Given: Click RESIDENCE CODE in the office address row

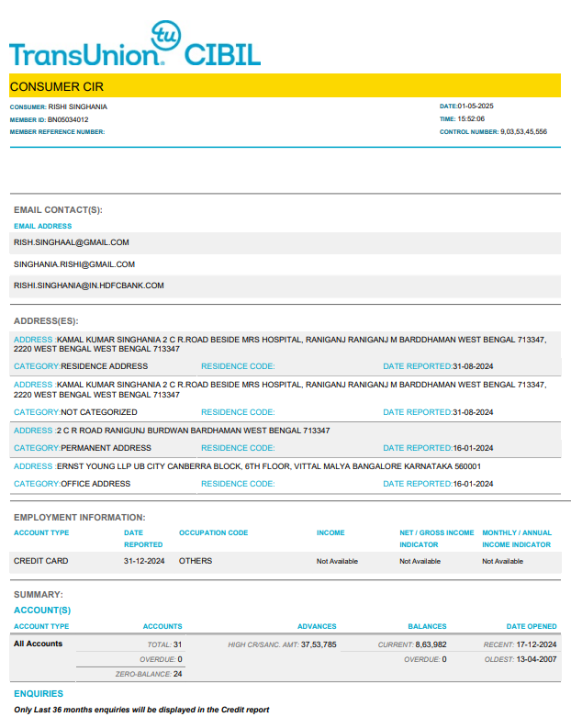Looking at the screenshot, I should point(238,484).
